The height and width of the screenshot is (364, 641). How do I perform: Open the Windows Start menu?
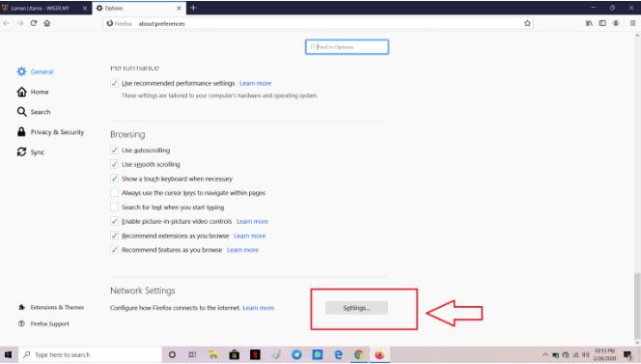[8, 354]
